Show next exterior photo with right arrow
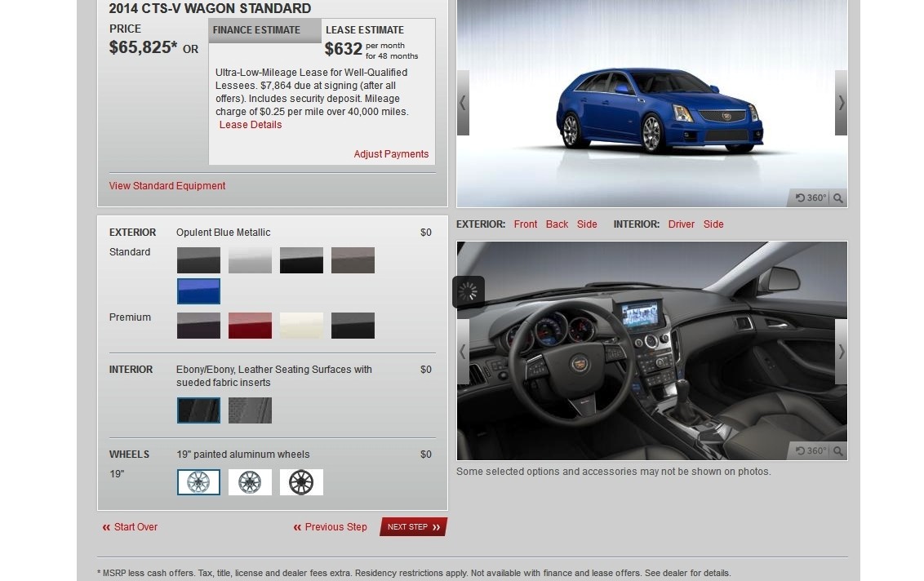 tap(841, 103)
